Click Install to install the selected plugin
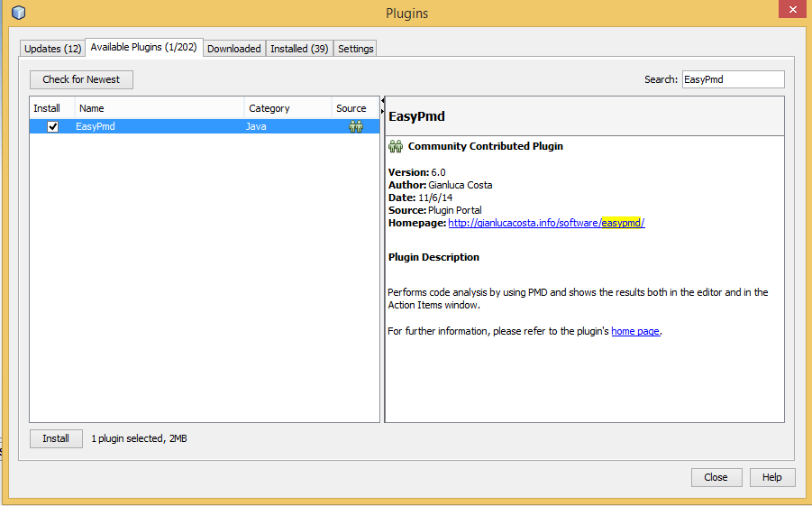 click(x=56, y=438)
